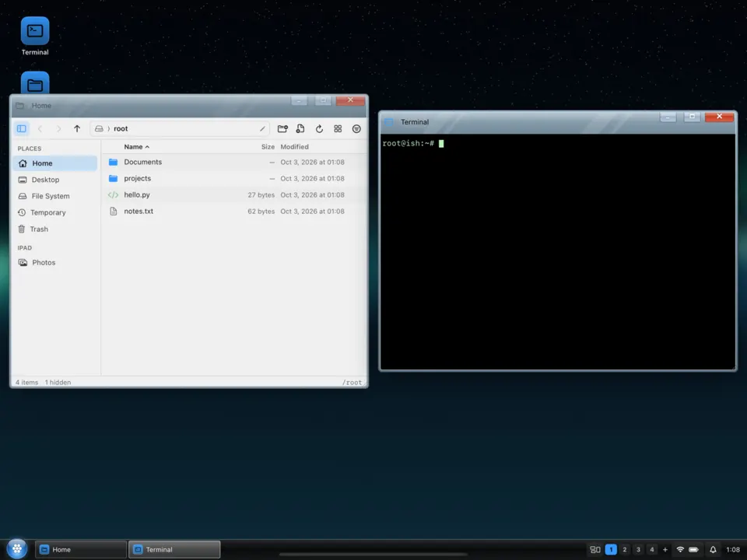Sort by Name column header

tap(136, 147)
